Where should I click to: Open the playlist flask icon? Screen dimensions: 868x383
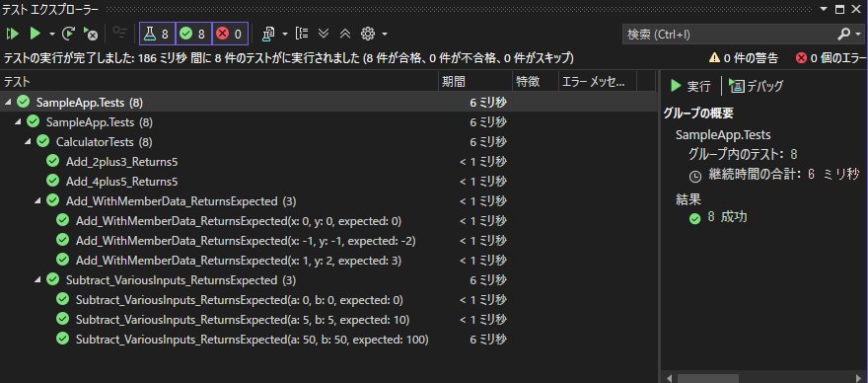pos(268,34)
